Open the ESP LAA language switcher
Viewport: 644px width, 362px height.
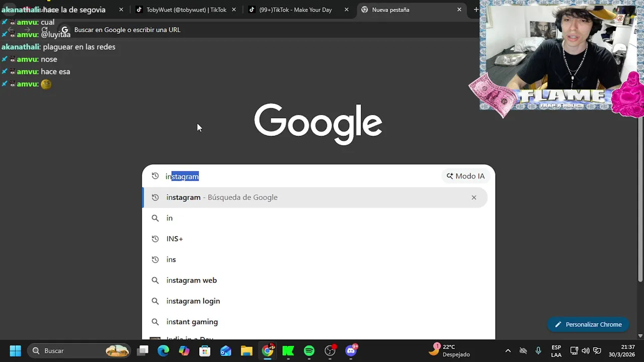556,350
